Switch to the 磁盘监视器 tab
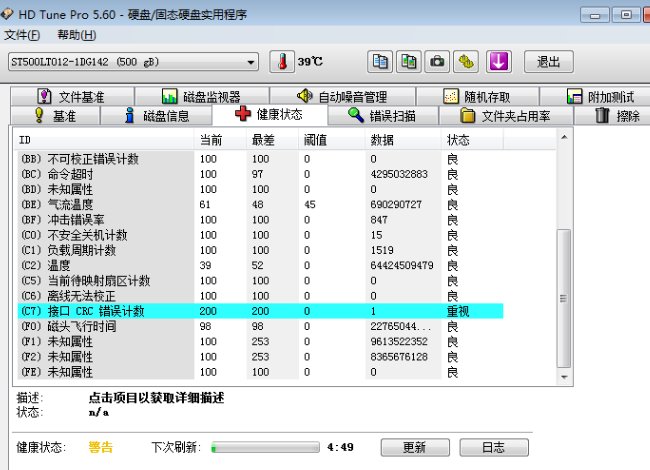This screenshot has width=650, height=470. tap(202, 97)
